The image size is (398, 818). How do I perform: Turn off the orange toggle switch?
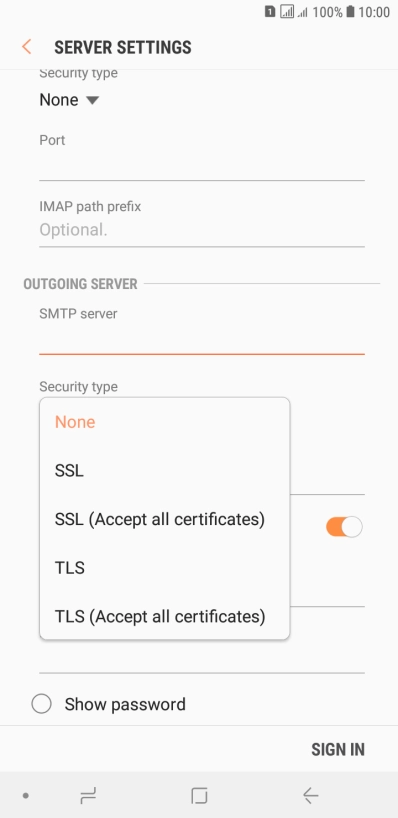click(x=344, y=527)
